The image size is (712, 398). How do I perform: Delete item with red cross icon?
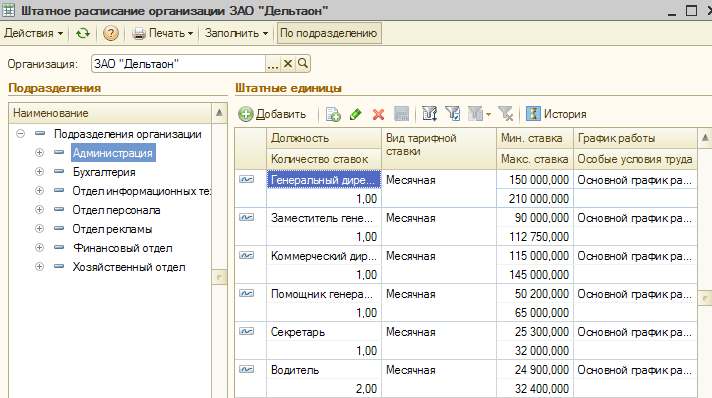(x=378, y=114)
